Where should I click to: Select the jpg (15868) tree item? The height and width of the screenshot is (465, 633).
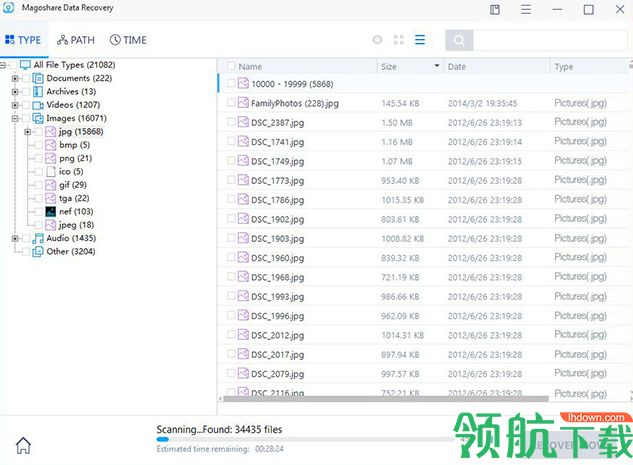tap(81, 132)
